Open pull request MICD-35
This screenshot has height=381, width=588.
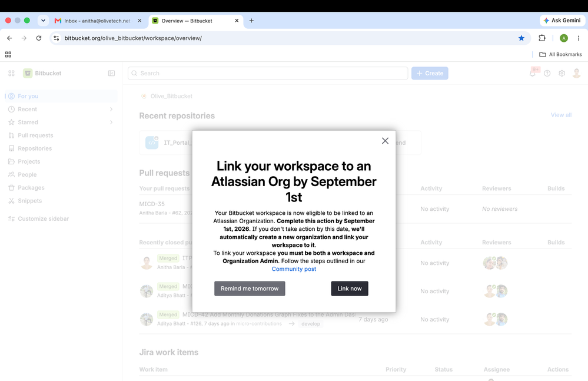[x=152, y=204]
